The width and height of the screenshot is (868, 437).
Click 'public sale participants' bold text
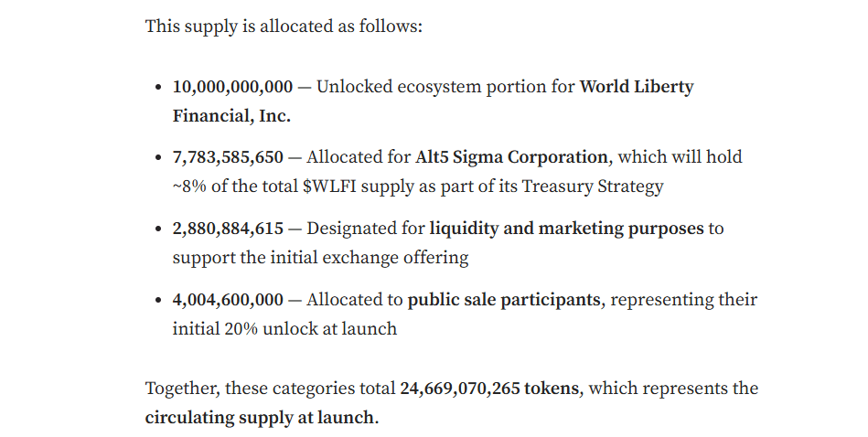(x=504, y=300)
